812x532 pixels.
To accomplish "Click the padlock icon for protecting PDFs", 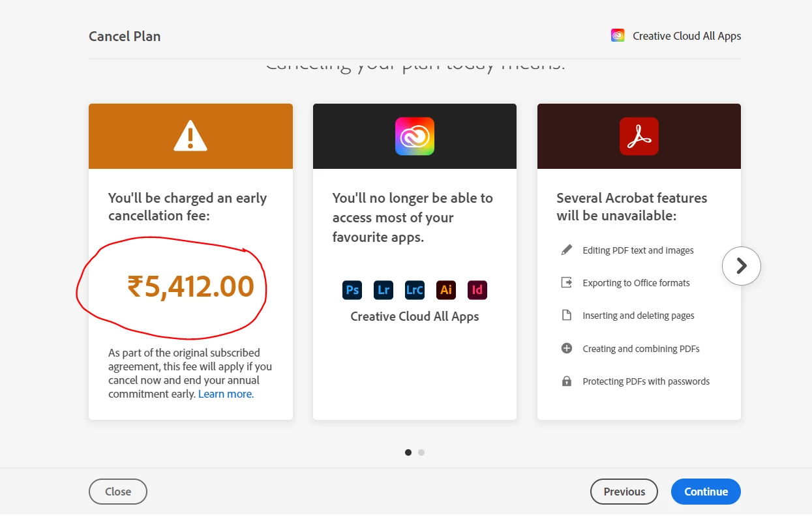I will [x=567, y=381].
